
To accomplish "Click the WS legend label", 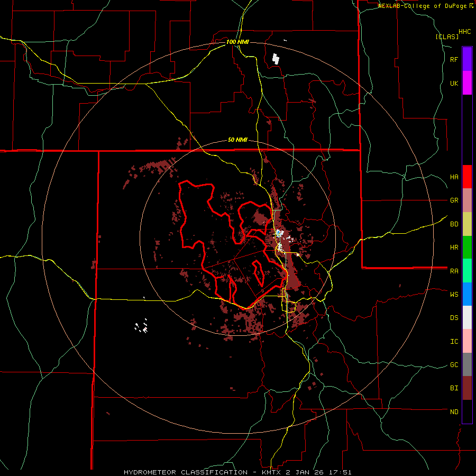I will tap(454, 294).
